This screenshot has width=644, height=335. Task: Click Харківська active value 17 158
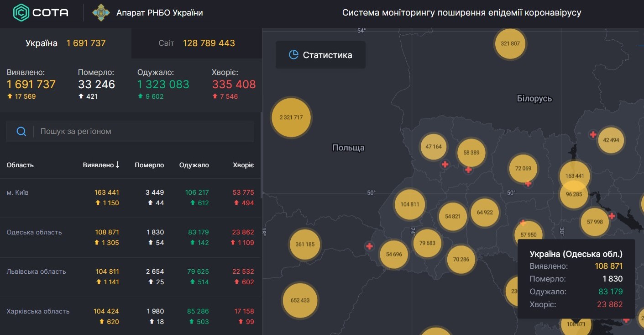point(244,311)
